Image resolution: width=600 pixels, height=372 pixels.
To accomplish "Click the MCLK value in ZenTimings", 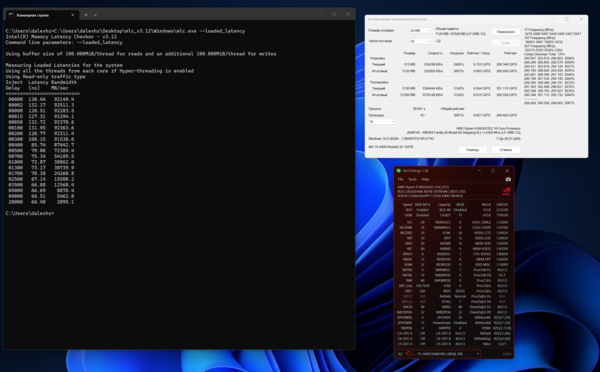I will (502, 205).
